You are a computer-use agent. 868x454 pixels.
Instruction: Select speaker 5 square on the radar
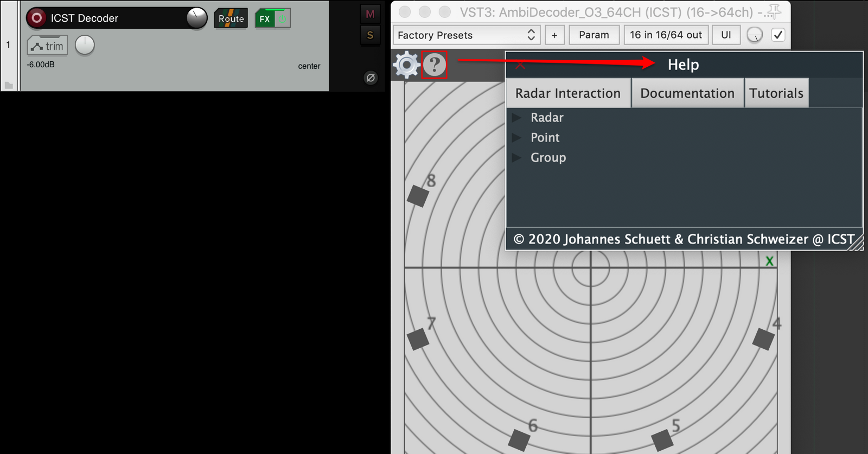tap(662, 440)
